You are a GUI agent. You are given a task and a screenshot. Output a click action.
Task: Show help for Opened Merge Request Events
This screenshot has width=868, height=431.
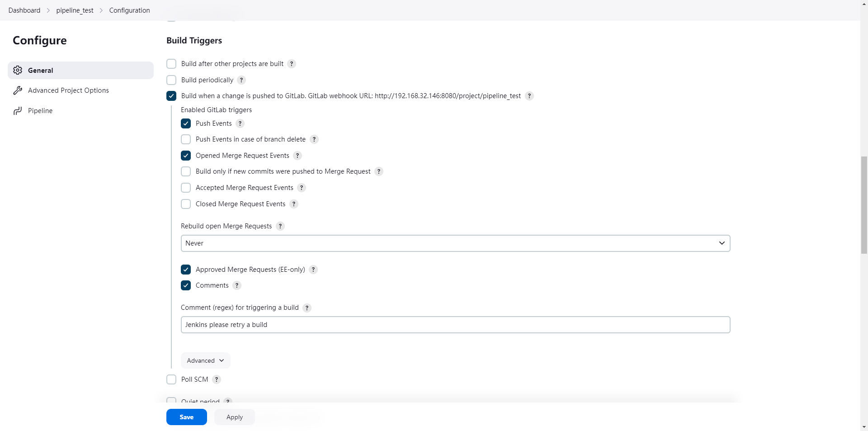pos(297,156)
